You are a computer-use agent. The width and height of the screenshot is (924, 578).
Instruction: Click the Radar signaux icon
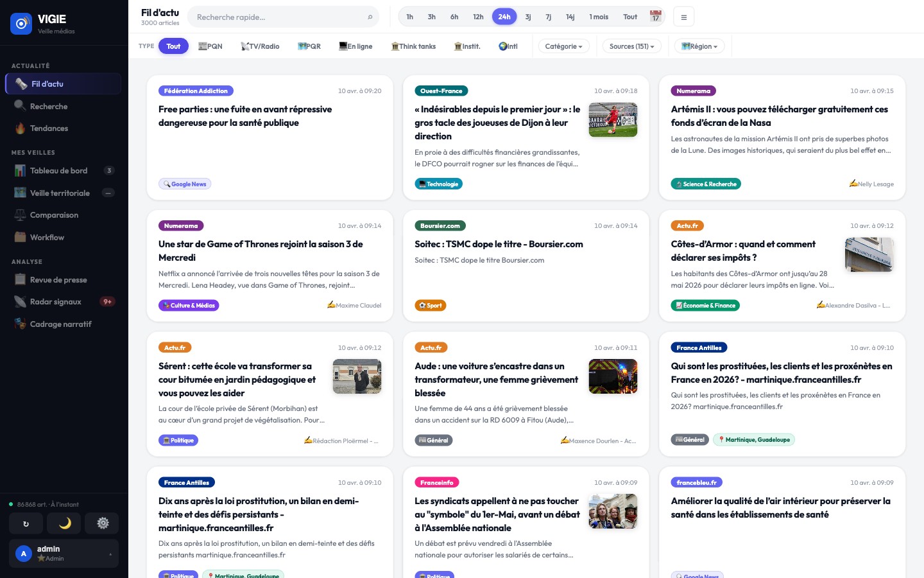tap(20, 302)
